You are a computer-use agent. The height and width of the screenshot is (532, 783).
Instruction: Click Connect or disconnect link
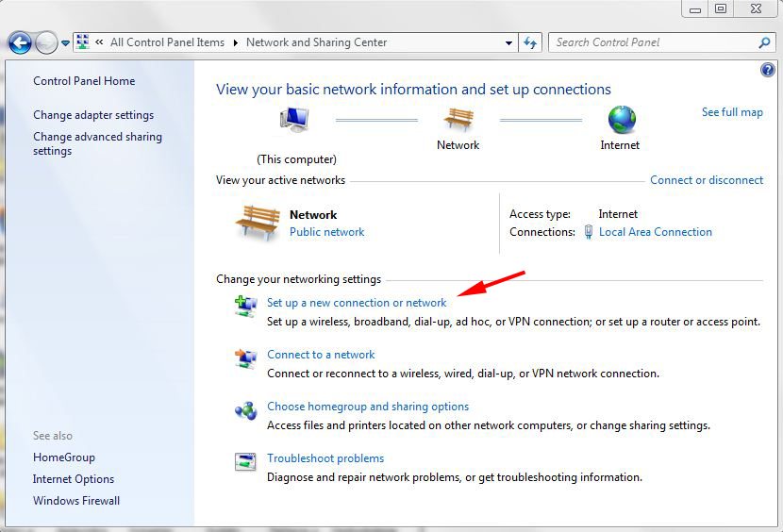[707, 180]
